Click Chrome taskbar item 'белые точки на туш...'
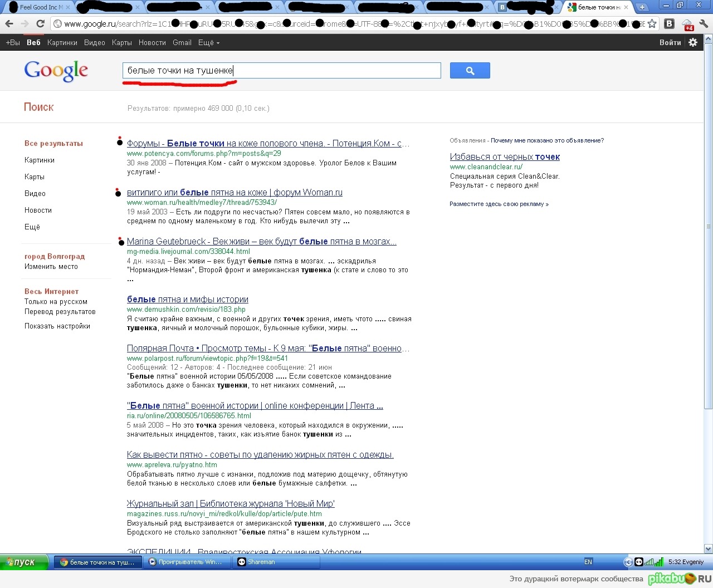The image size is (713, 588). tap(97, 562)
